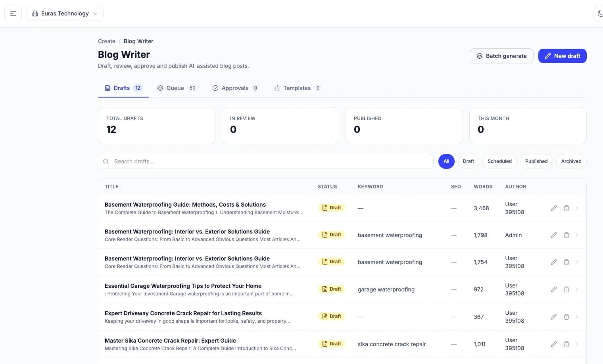The width and height of the screenshot is (603, 364).
Task: Delete the 1,754-word basement waterproofing draft
Action: click(x=567, y=262)
